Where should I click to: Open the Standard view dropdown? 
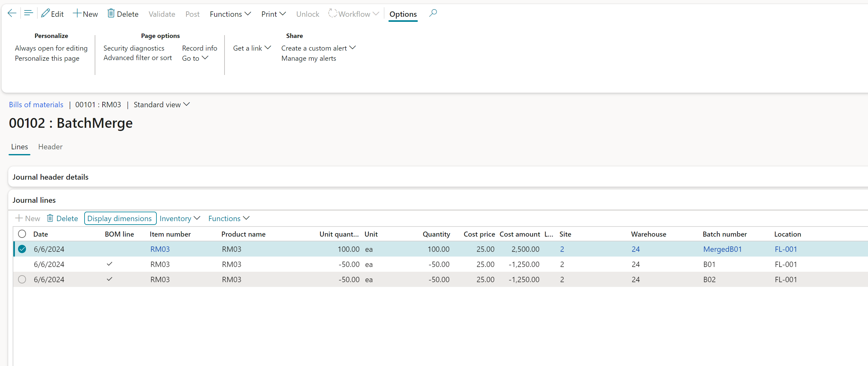click(162, 105)
